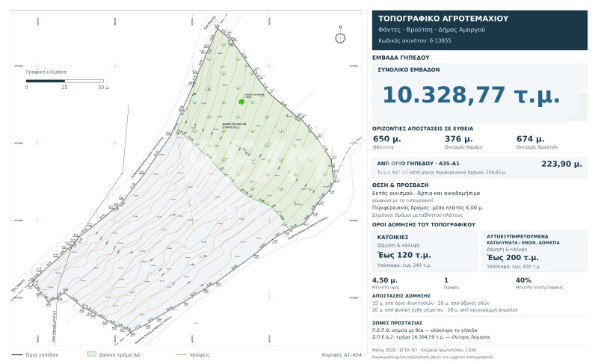
Task: Click the Υπόσκαφα: έως 240 τ.μ. note
Action: (404, 265)
